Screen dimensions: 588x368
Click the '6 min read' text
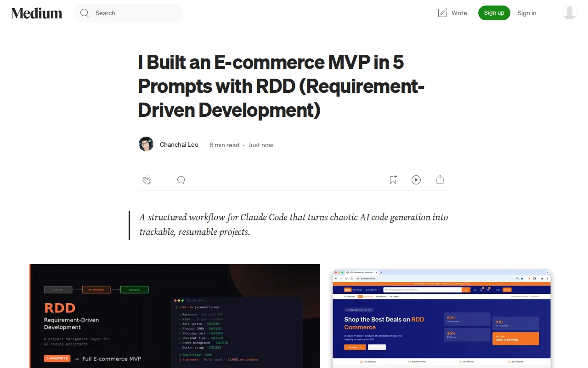tap(224, 145)
